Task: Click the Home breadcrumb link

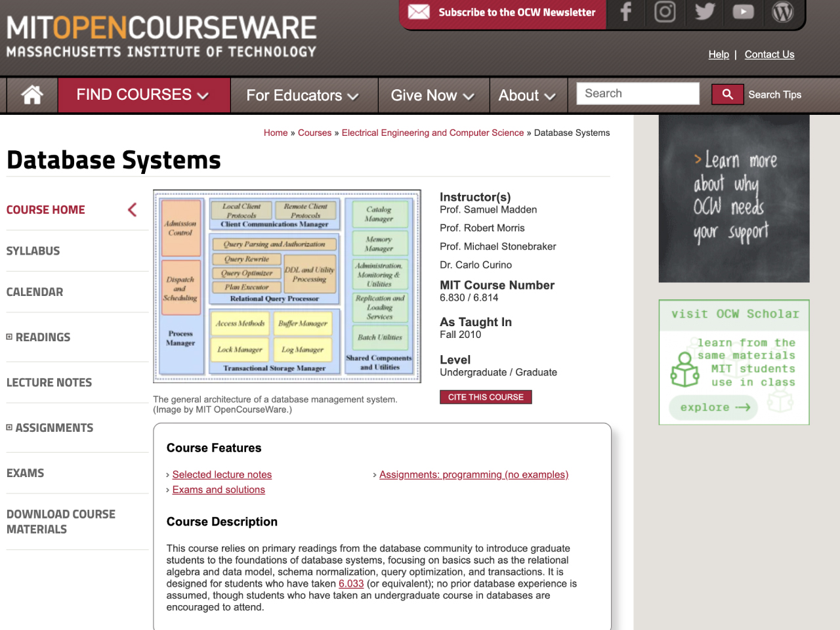Action: [x=276, y=133]
